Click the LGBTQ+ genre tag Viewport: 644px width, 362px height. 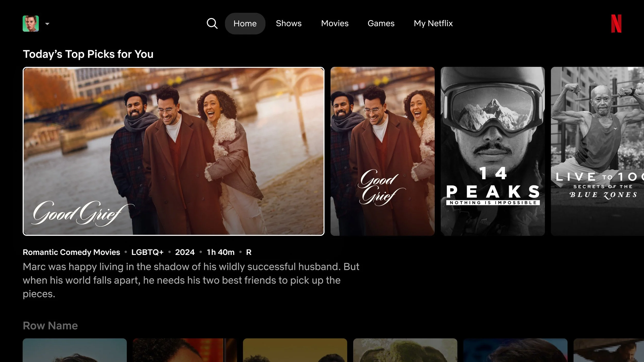coord(147,252)
